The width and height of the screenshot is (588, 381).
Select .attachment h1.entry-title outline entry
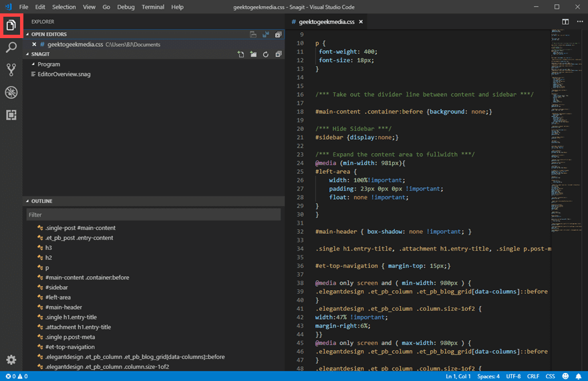coord(154,327)
